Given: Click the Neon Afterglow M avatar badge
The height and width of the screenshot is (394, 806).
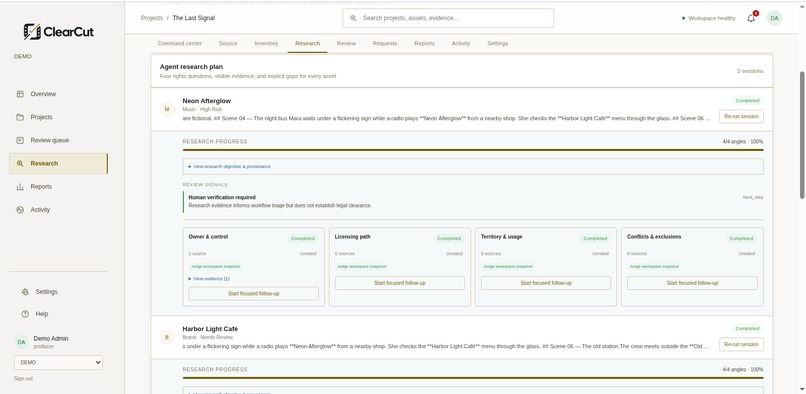Looking at the screenshot, I should pos(167,109).
